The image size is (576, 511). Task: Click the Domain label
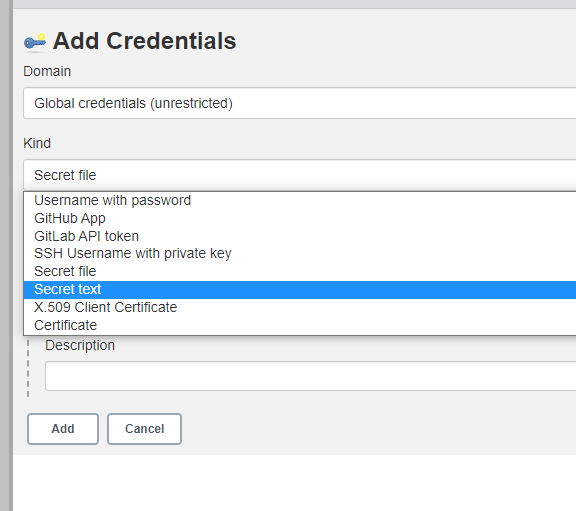click(x=47, y=71)
